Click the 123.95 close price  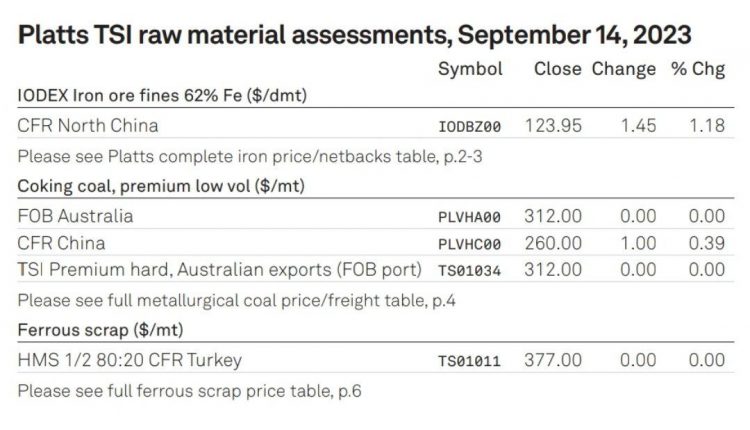(553, 126)
